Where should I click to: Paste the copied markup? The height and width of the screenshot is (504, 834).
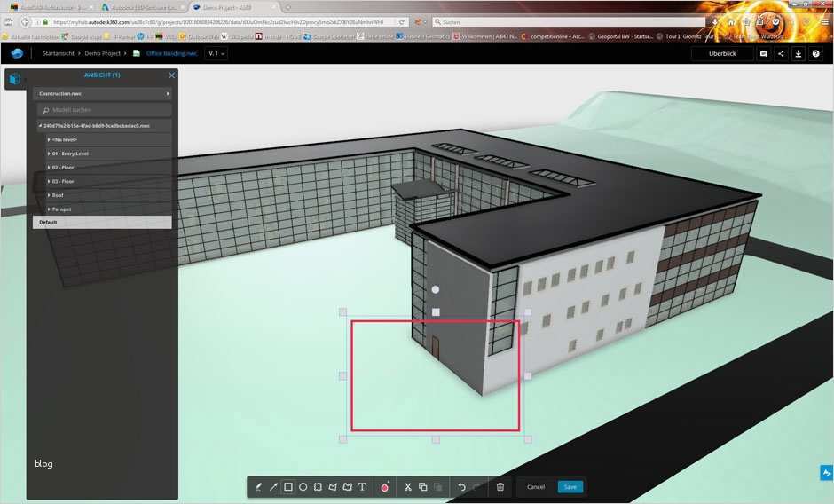click(437, 487)
